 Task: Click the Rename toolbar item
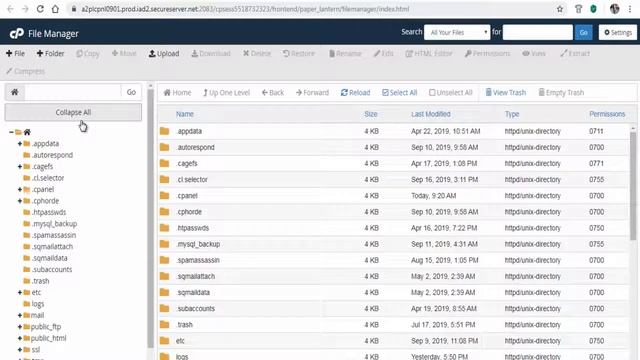tap(345, 53)
